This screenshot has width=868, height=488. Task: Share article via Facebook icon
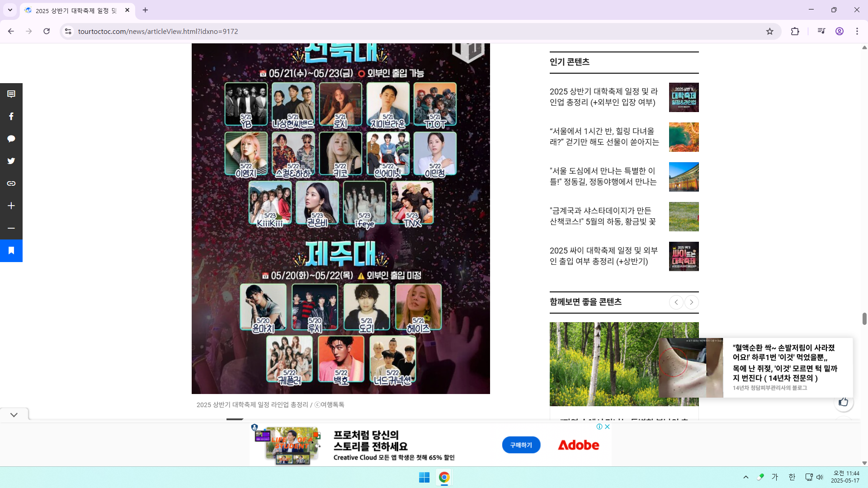[x=11, y=117]
